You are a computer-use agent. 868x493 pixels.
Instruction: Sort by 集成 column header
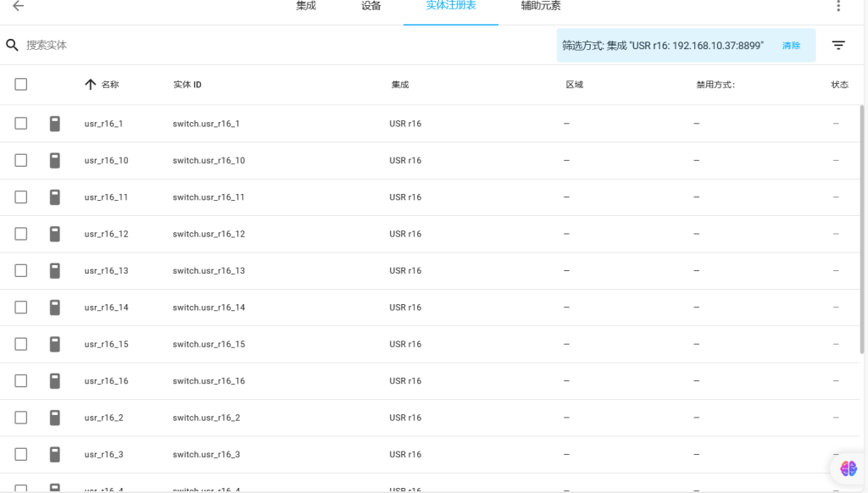(400, 85)
